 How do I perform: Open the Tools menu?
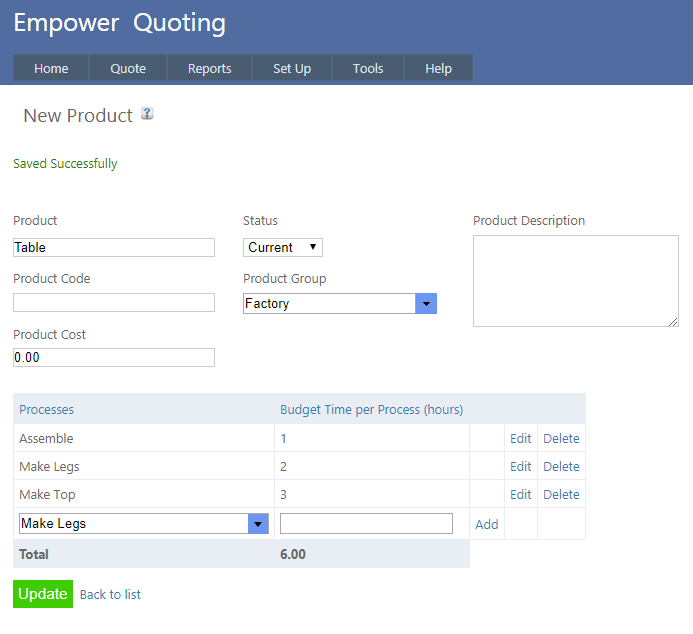[x=368, y=68]
